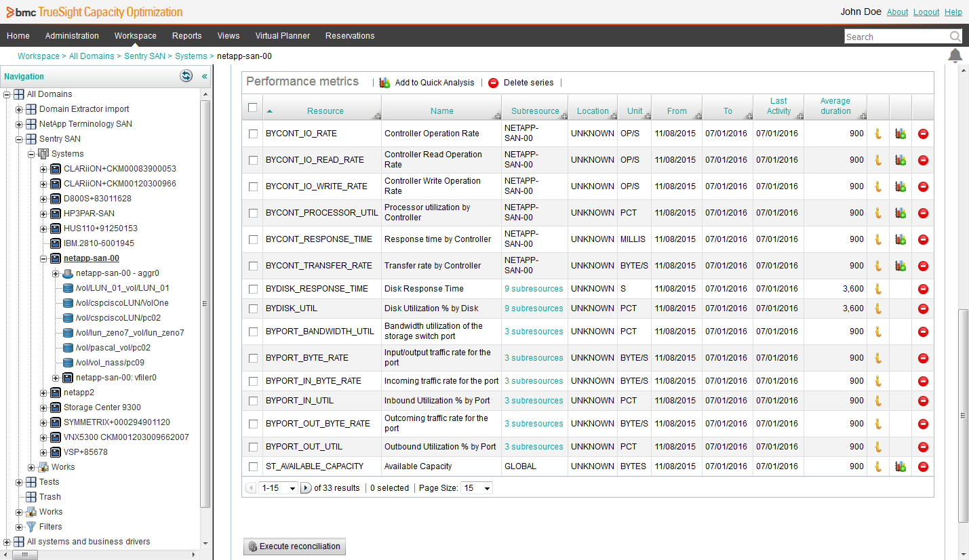
Task: Open 9 subresources link for BYDISK_RESPONSE_TIME
Action: click(534, 289)
